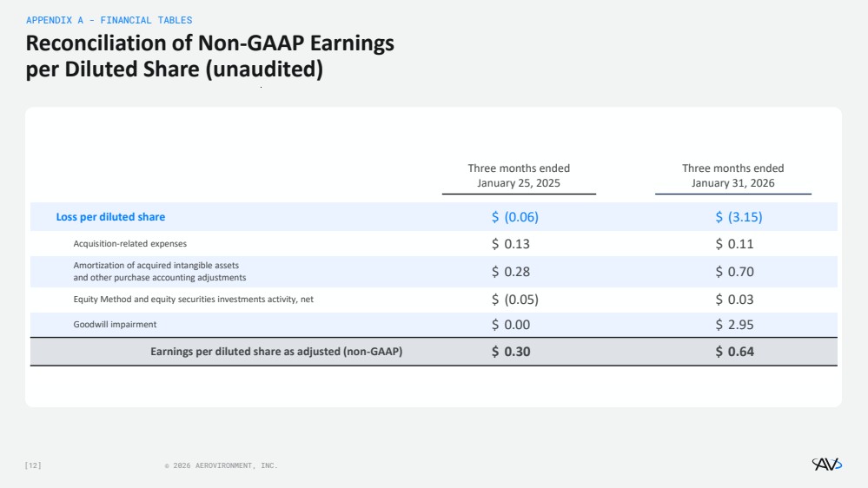
Task: Click the $ 0.70 amortization value
Action: (x=734, y=272)
